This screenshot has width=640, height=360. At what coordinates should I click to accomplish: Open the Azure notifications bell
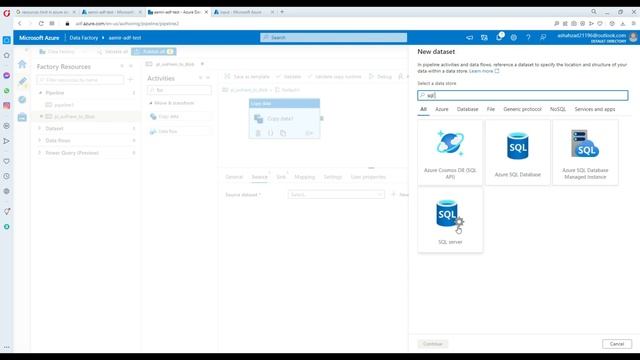499,38
